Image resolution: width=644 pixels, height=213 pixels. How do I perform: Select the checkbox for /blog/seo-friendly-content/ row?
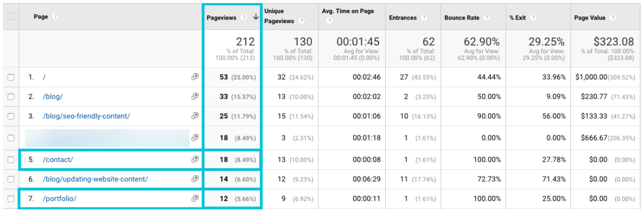(x=10, y=116)
